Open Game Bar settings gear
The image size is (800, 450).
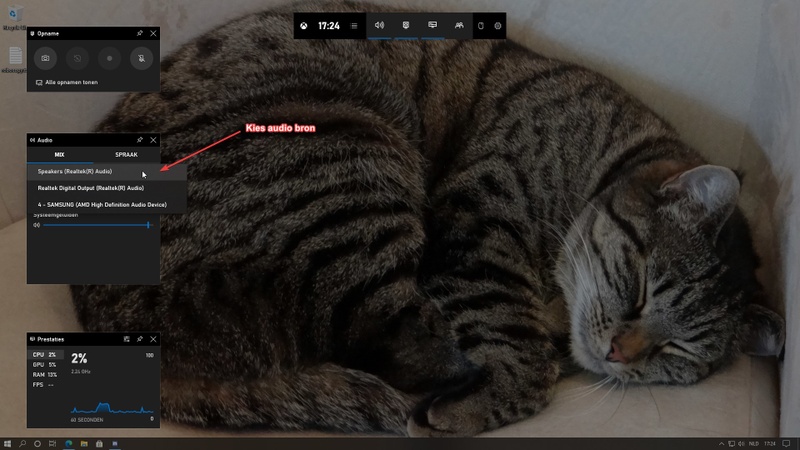click(x=498, y=26)
